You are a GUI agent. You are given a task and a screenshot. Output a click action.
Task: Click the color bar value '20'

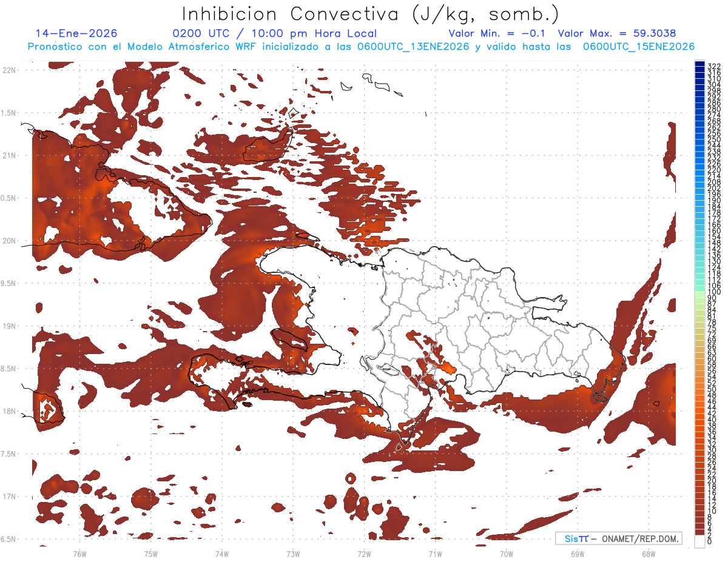(712, 481)
